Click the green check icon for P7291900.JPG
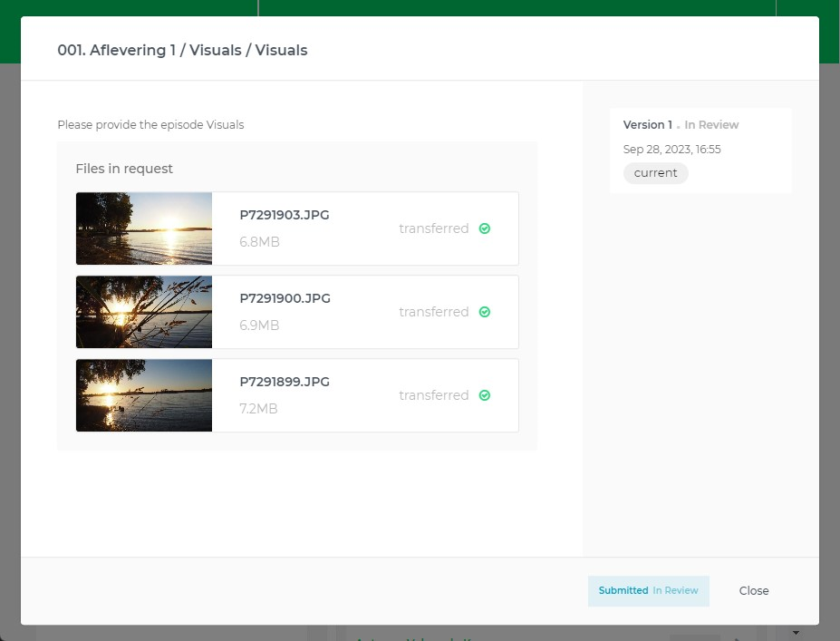The width and height of the screenshot is (840, 641). 484,312
